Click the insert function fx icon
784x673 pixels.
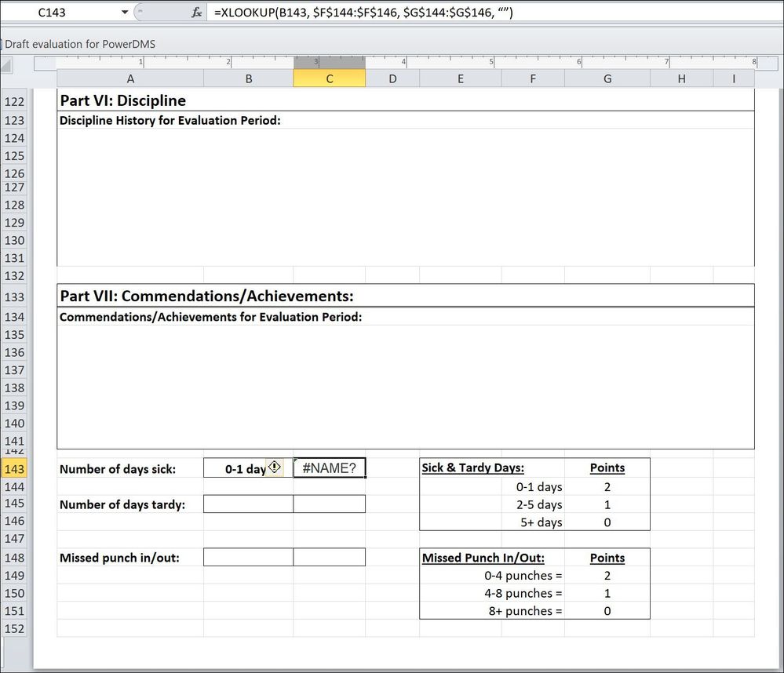[x=196, y=13]
